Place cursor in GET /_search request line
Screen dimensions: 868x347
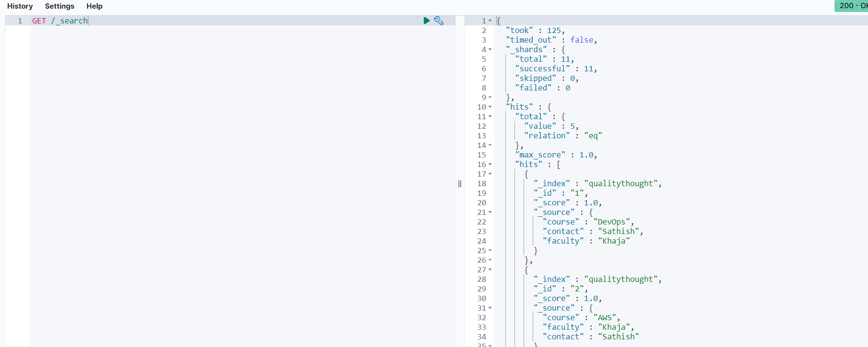[60, 21]
